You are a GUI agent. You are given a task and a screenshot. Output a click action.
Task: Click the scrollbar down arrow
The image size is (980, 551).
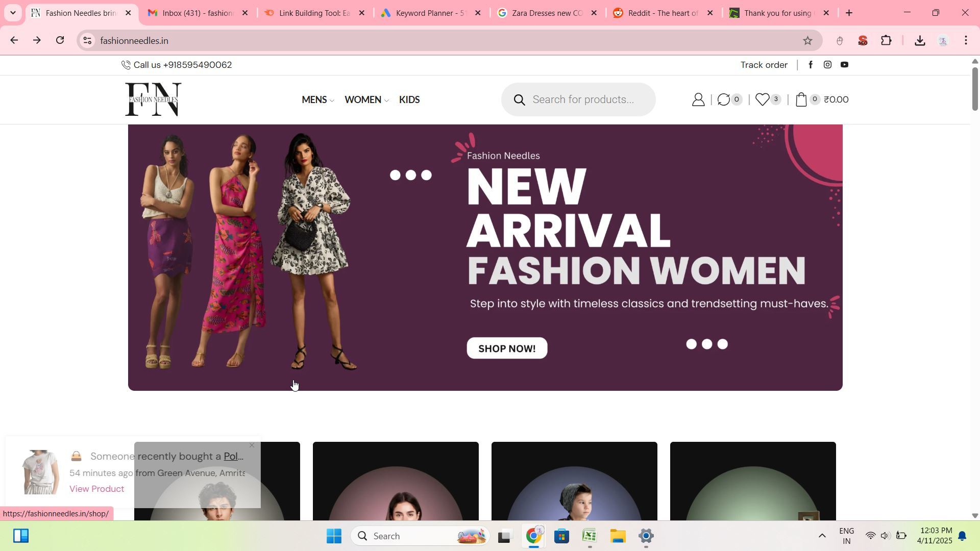(x=975, y=516)
